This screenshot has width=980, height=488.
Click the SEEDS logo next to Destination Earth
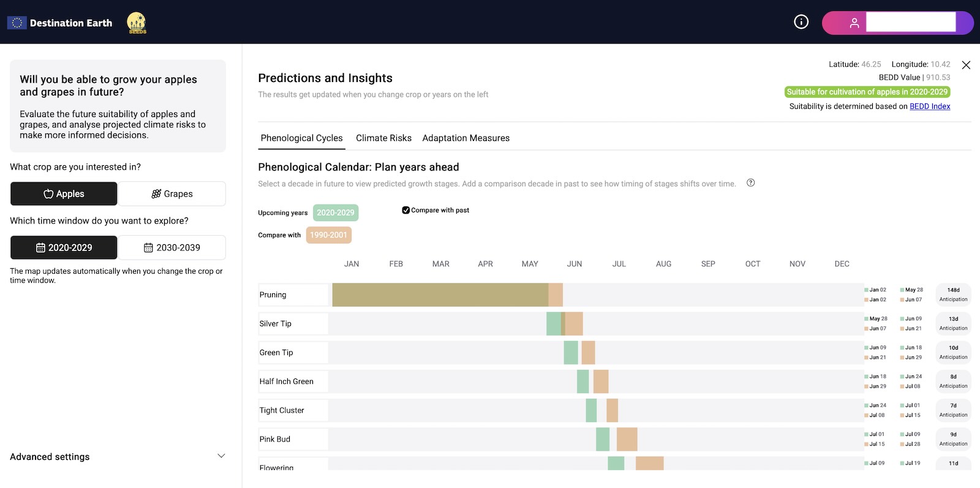[x=135, y=22]
